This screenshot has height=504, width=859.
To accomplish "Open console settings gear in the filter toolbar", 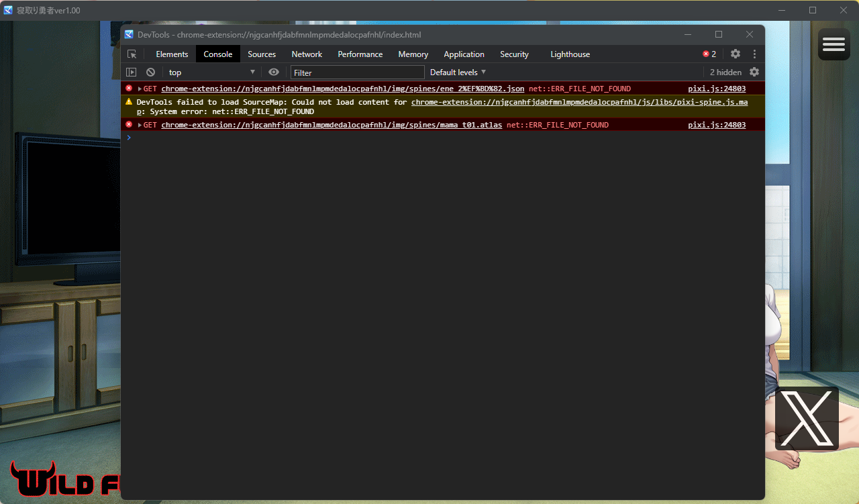I will coord(754,72).
